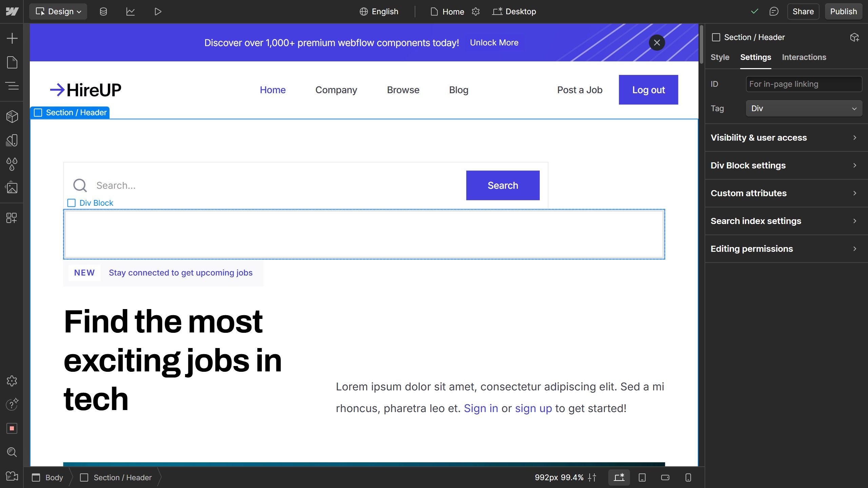Switch to the Interactions tab
868x488 pixels.
click(804, 57)
